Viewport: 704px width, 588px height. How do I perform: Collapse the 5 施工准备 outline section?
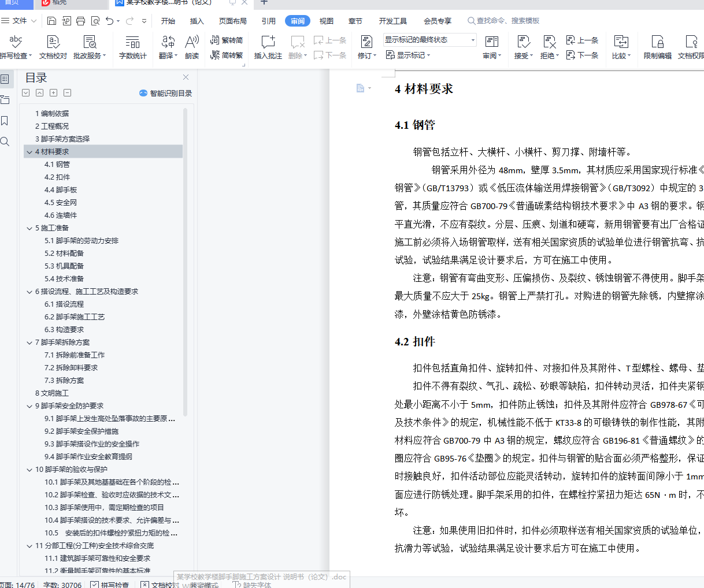(x=29, y=228)
